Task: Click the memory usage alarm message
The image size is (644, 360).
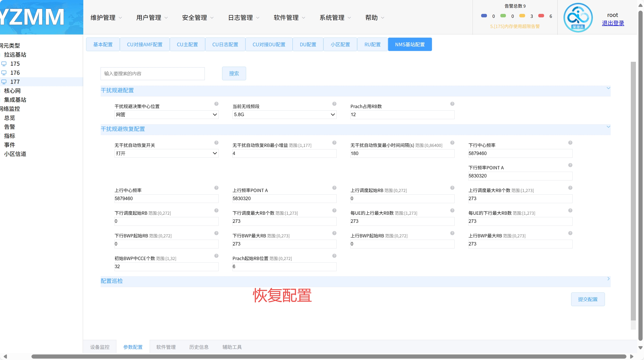Action: click(x=515, y=26)
